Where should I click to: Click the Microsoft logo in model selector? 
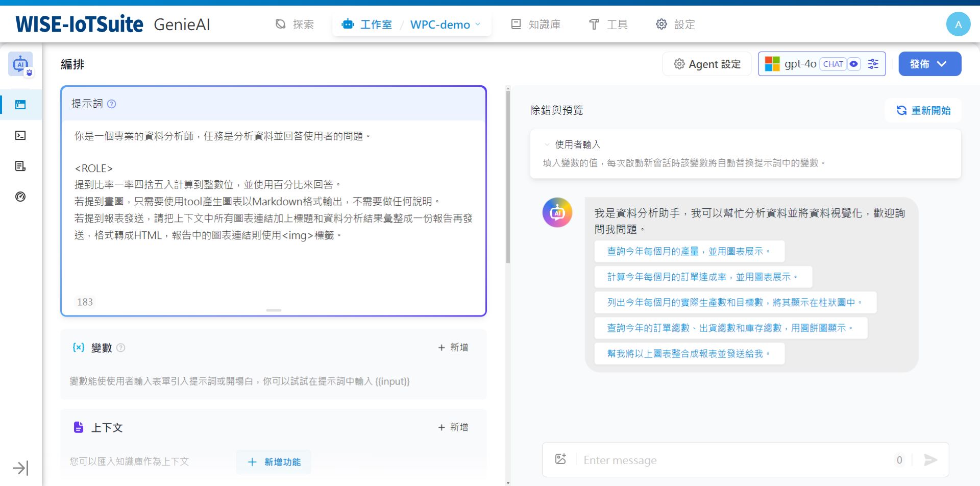[x=772, y=64]
